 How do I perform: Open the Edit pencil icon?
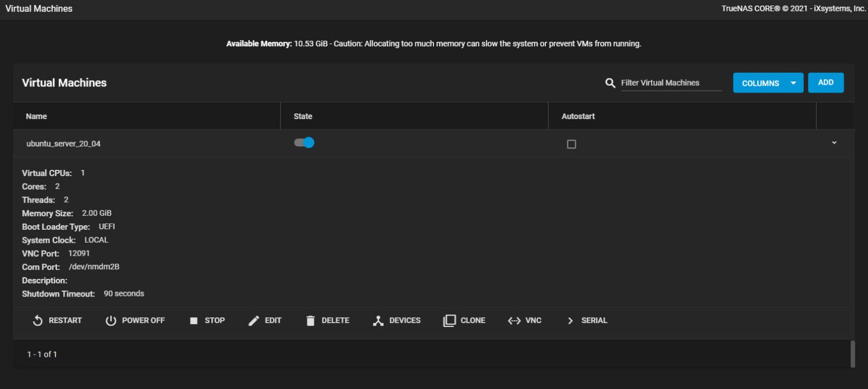coord(254,320)
